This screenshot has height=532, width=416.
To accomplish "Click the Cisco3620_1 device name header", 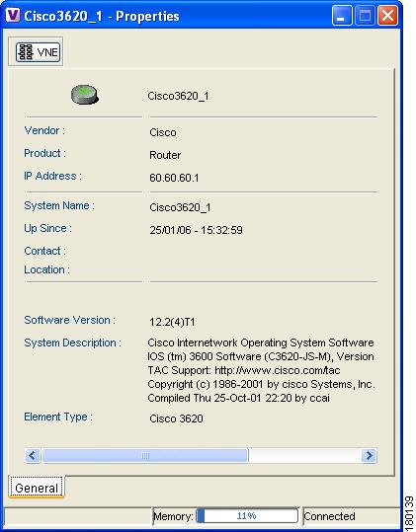I will (178, 96).
